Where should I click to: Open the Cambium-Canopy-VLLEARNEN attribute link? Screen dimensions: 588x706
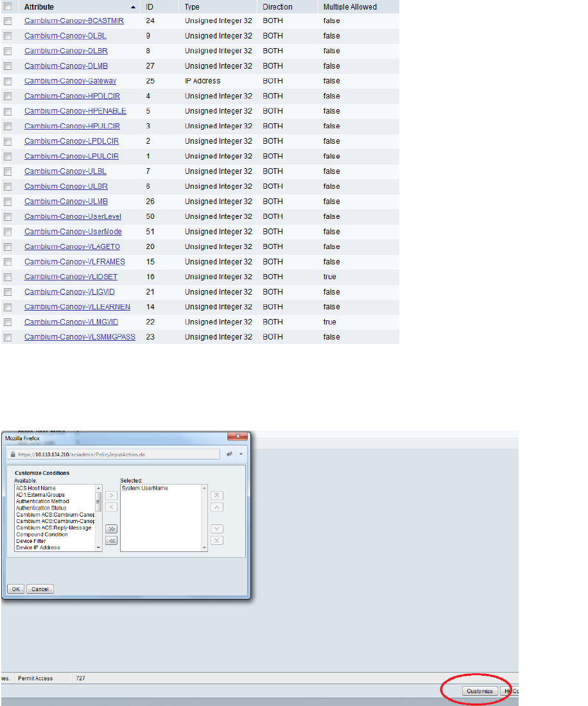pyautogui.click(x=77, y=307)
